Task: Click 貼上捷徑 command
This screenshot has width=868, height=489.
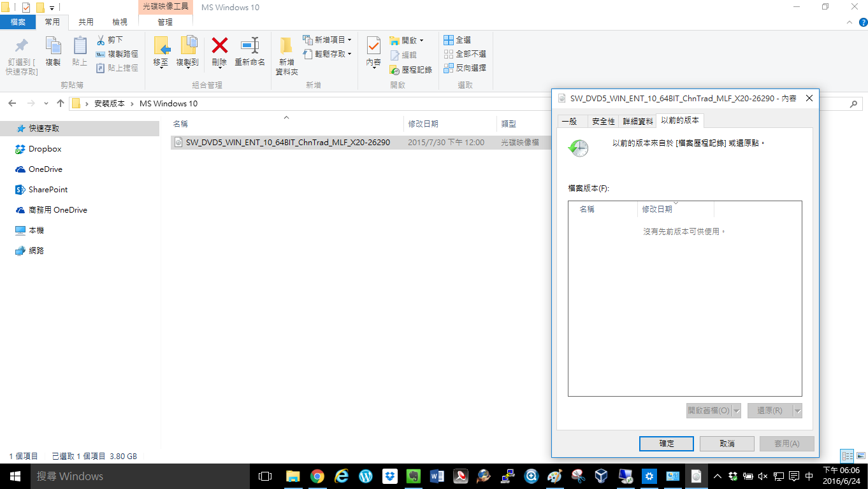Action: (117, 68)
